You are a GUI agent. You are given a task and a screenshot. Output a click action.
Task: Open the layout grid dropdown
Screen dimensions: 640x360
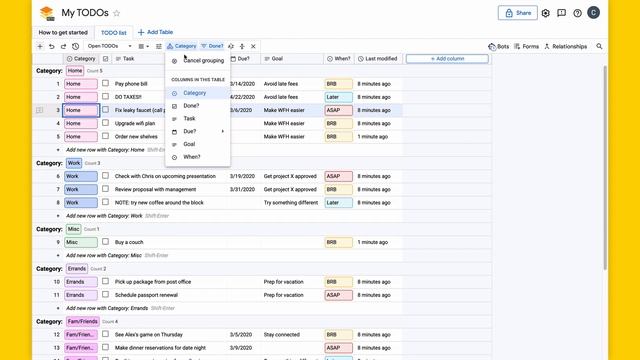[143, 47]
